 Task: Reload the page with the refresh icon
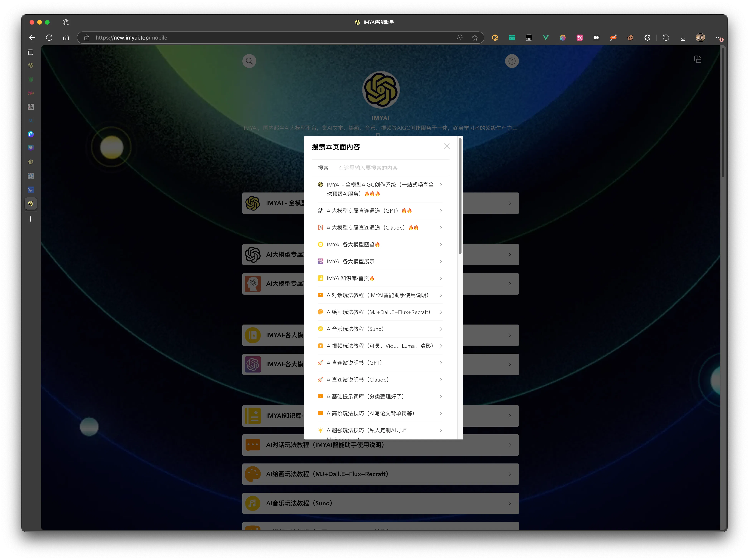(x=49, y=38)
